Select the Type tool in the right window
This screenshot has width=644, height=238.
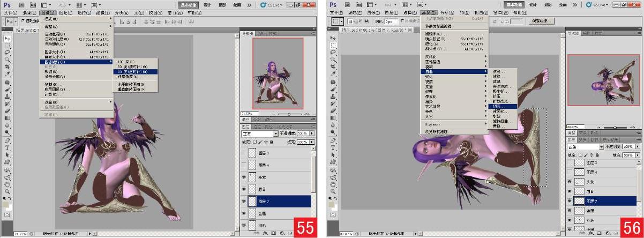click(333, 146)
